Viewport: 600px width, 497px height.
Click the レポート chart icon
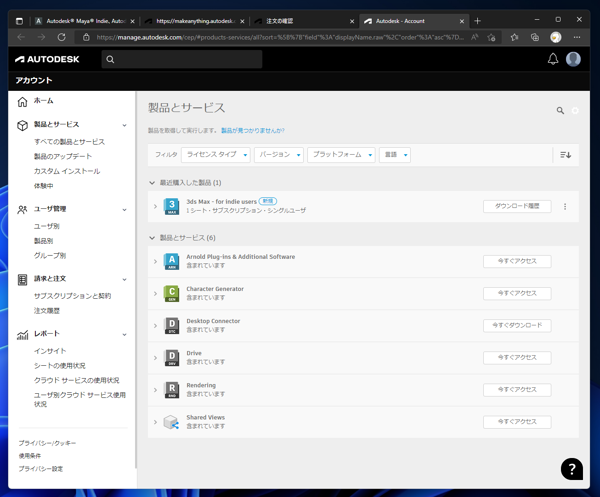pyautogui.click(x=23, y=335)
